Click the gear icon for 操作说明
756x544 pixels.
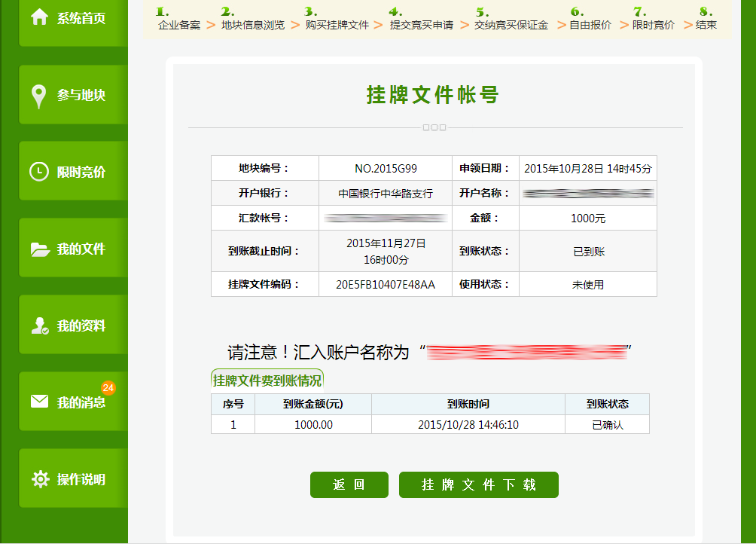[39, 479]
